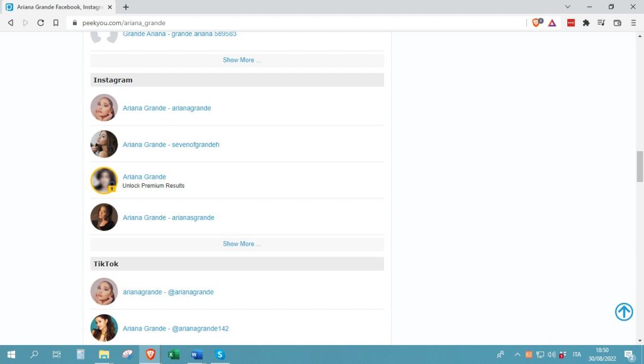
Task: Expand the tab search chevron
Action: click(x=568, y=7)
